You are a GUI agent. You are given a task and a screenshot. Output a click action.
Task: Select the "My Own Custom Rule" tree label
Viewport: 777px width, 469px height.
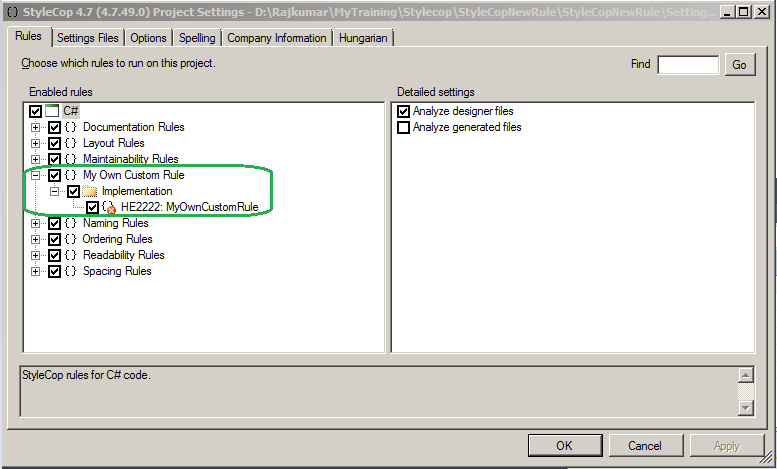pos(134,175)
